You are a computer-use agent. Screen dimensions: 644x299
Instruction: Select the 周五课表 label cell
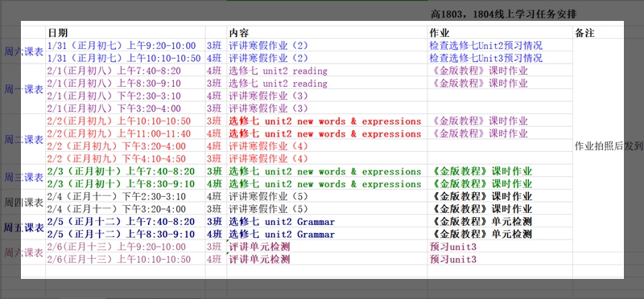point(24,227)
